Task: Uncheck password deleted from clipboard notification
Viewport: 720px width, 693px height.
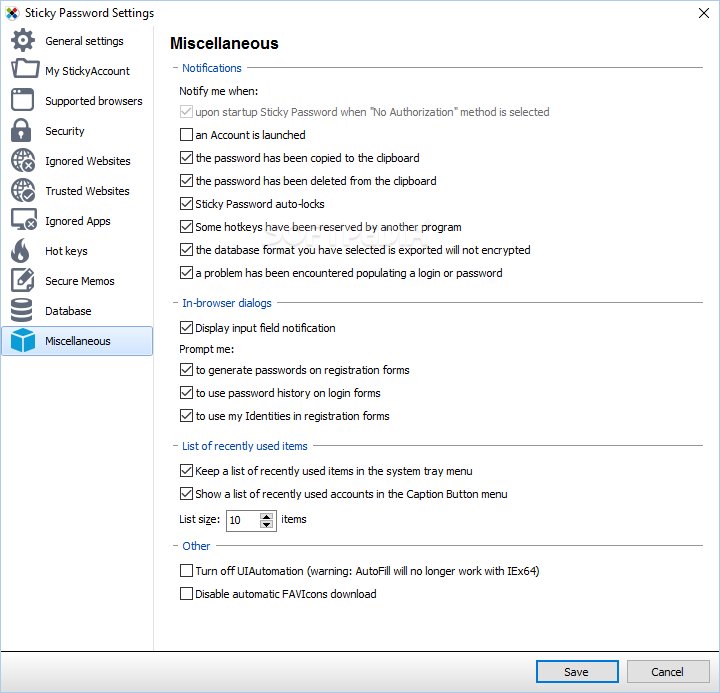Action: point(186,180)
